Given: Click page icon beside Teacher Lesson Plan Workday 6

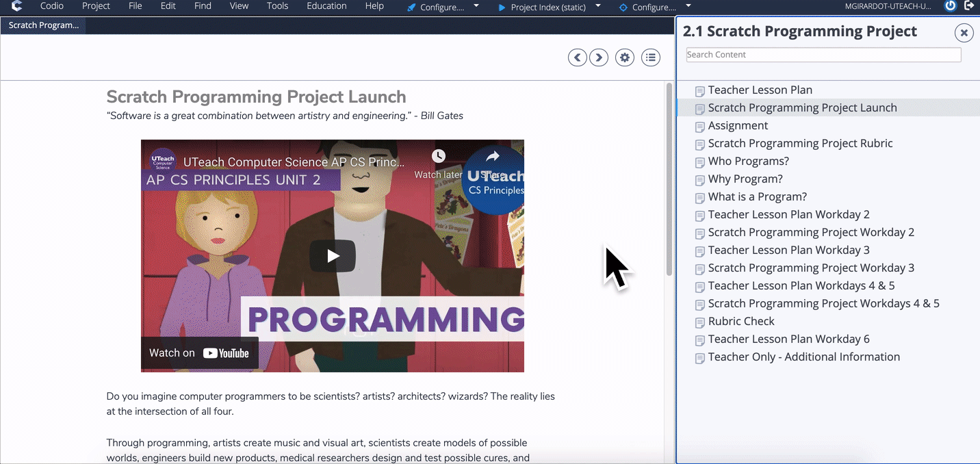Looking at the screenshot, I should tap(699, 340).
